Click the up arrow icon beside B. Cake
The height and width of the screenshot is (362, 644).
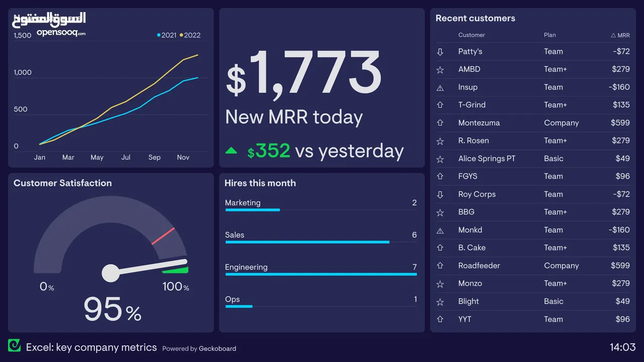(440, 248)
